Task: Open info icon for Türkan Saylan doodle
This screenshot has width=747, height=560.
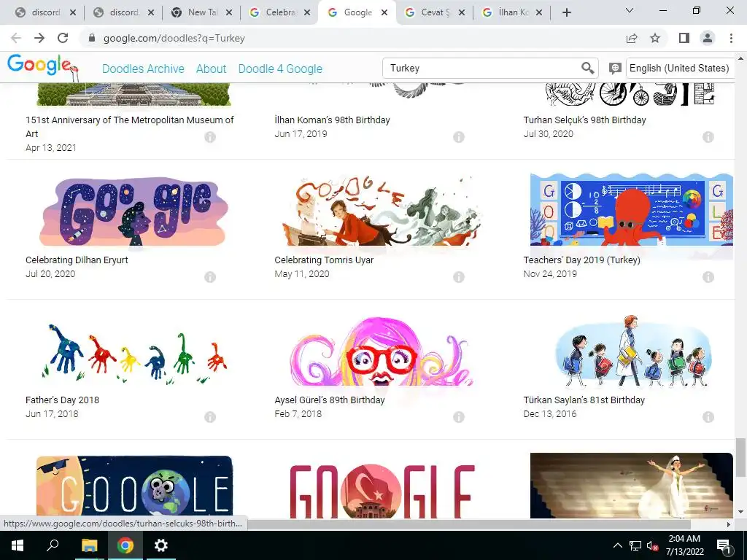Action: [708, 417]
